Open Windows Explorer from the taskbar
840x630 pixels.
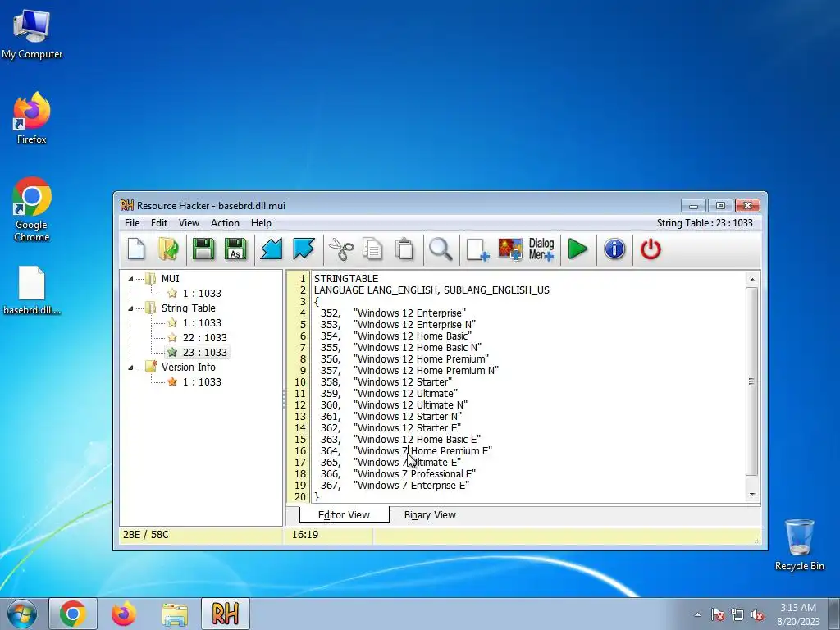pos(175,614)
